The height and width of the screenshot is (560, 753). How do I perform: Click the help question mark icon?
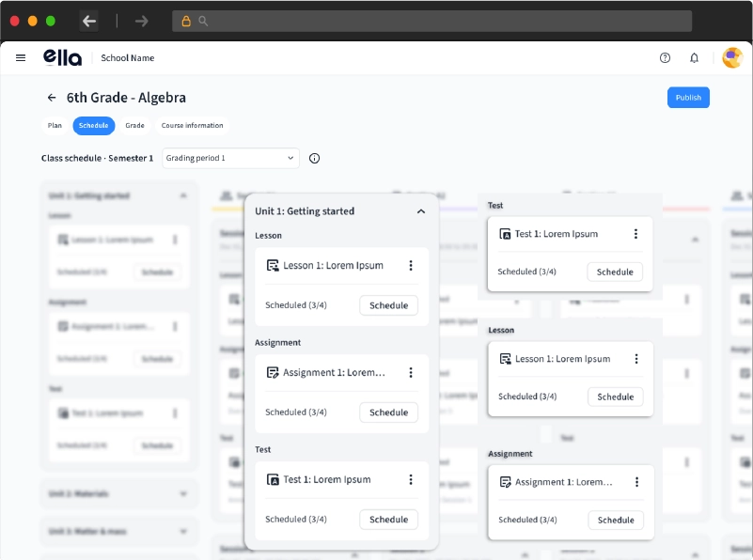[665, 58]
